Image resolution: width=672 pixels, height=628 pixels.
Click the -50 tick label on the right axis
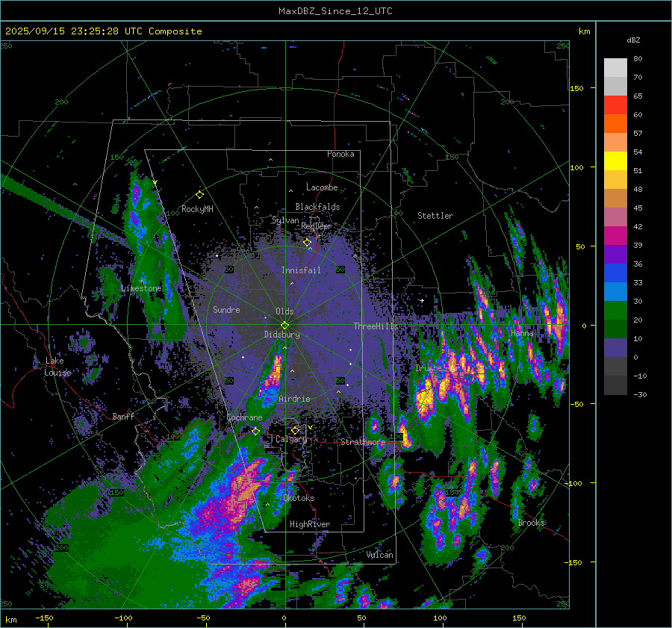click(x=577, y=404)
